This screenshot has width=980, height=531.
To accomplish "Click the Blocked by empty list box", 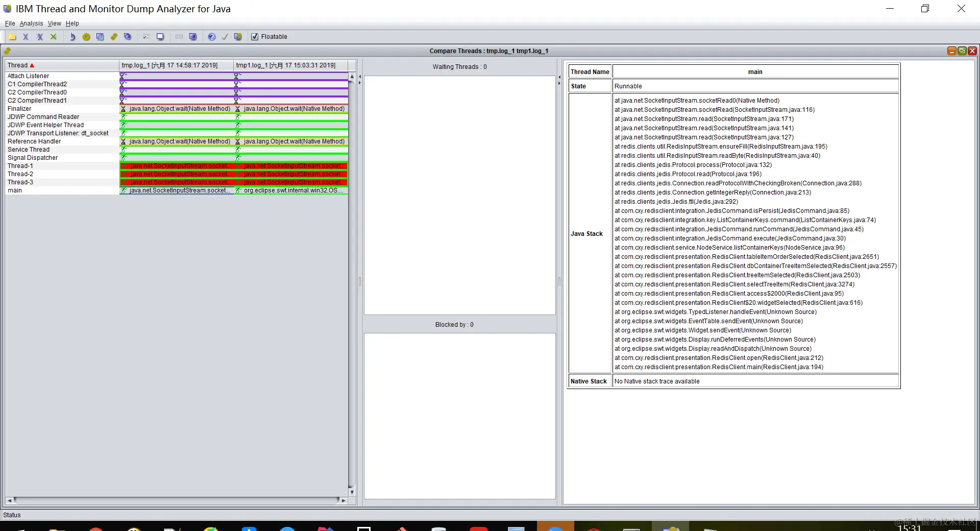I will [x=459, y=416].
